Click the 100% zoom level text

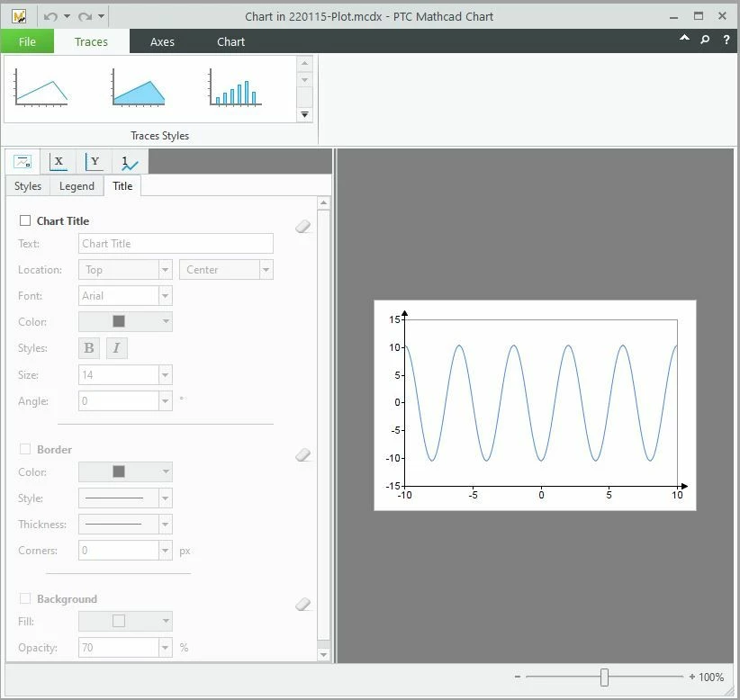[710, 677]
